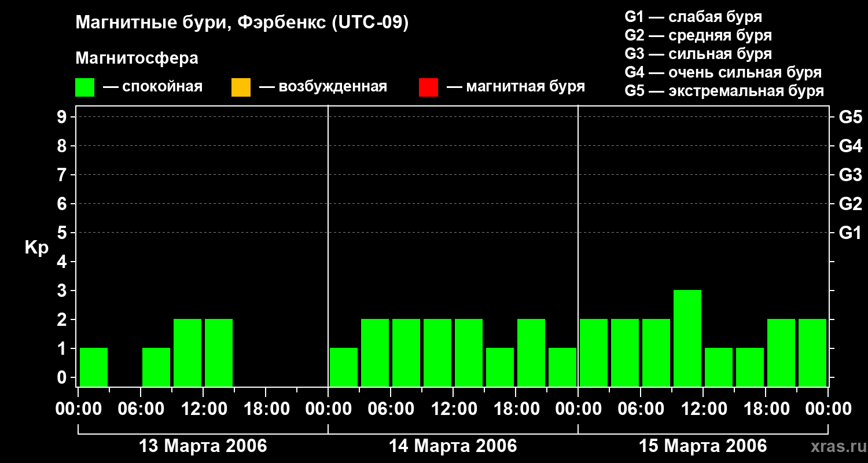This screenshot has height=463, width=868.
Task: Select the chart title 'Магнитные бури, Фэрбенкс (UTC-09)'
Action: (x=242, y=23)
